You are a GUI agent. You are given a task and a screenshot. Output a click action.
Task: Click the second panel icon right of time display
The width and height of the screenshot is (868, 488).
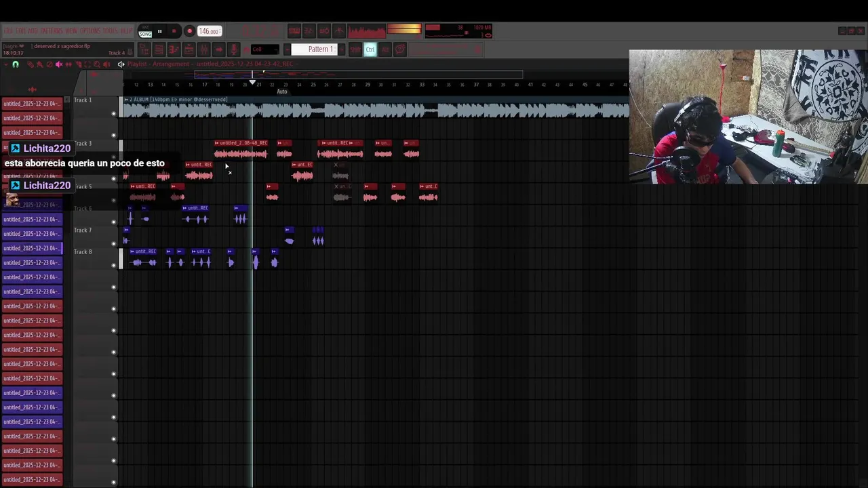point(309,31)
